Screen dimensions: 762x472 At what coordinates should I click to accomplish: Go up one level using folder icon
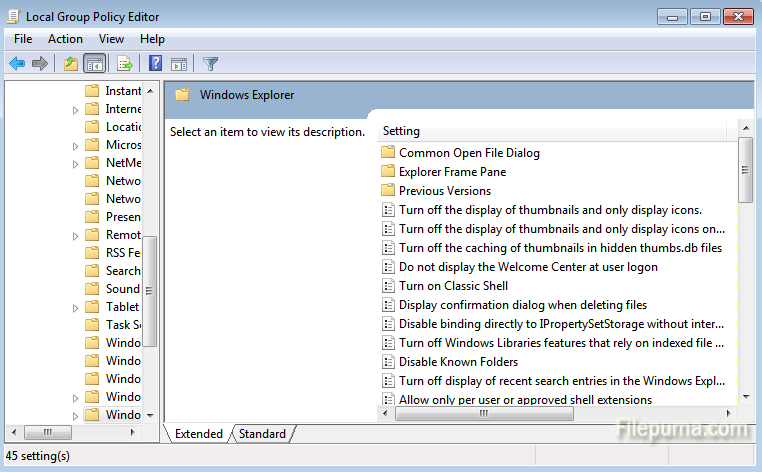70,64
